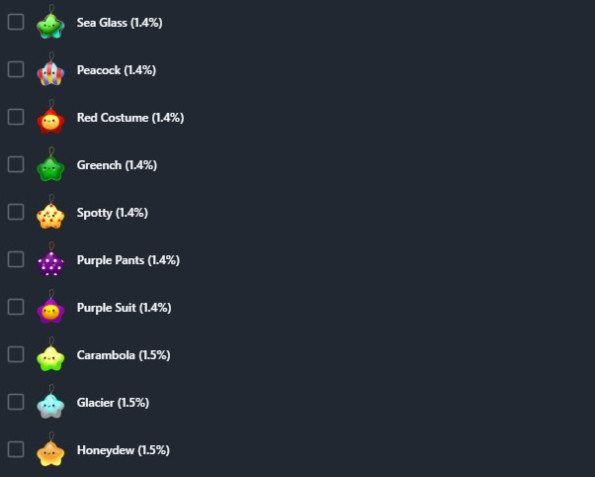Click the Purple Suit (1.4%) label
The width and height of the screenshot is (595, 477).
pyautogui.click(x=124, y=308)
